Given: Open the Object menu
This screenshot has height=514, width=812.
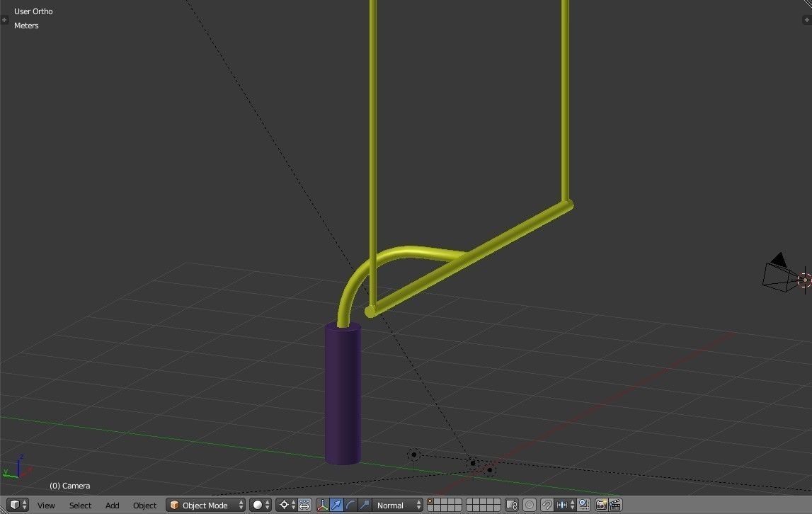Looking at the screenshot, I should 144,505.
